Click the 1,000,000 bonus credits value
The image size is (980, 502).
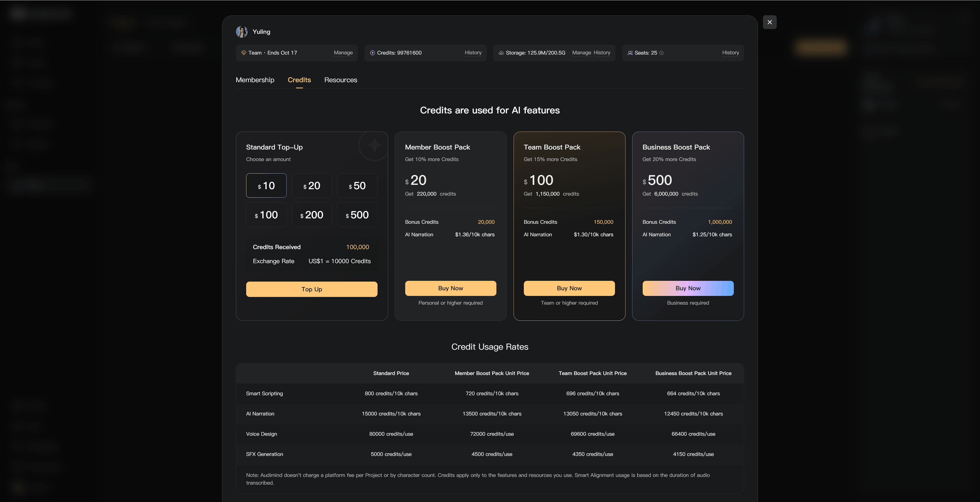(x=720, y=222)
